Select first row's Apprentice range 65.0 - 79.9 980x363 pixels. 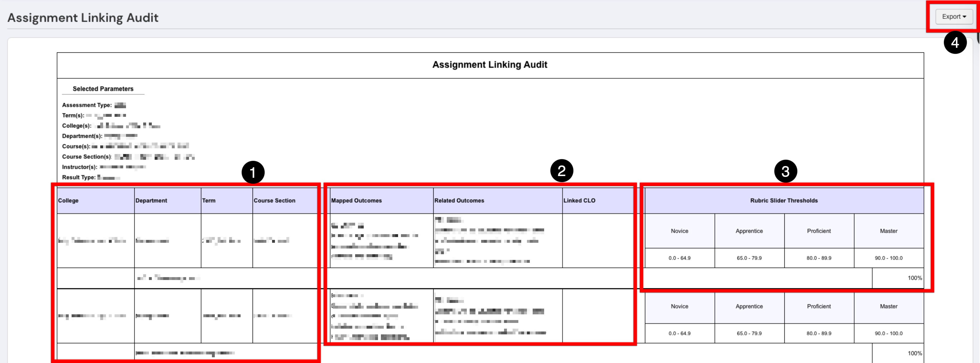click(x=749, y=258)
